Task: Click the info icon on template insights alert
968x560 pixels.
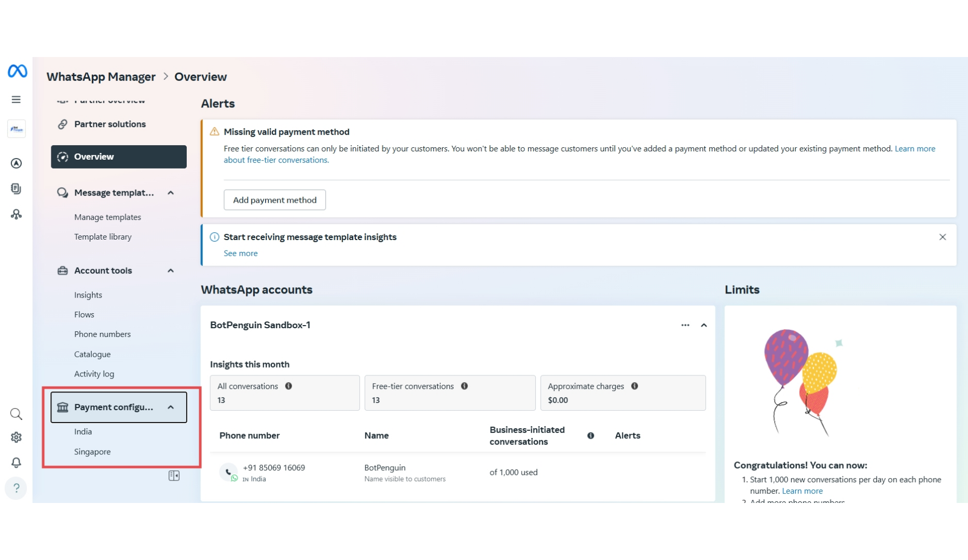Action: click(214, 237)
